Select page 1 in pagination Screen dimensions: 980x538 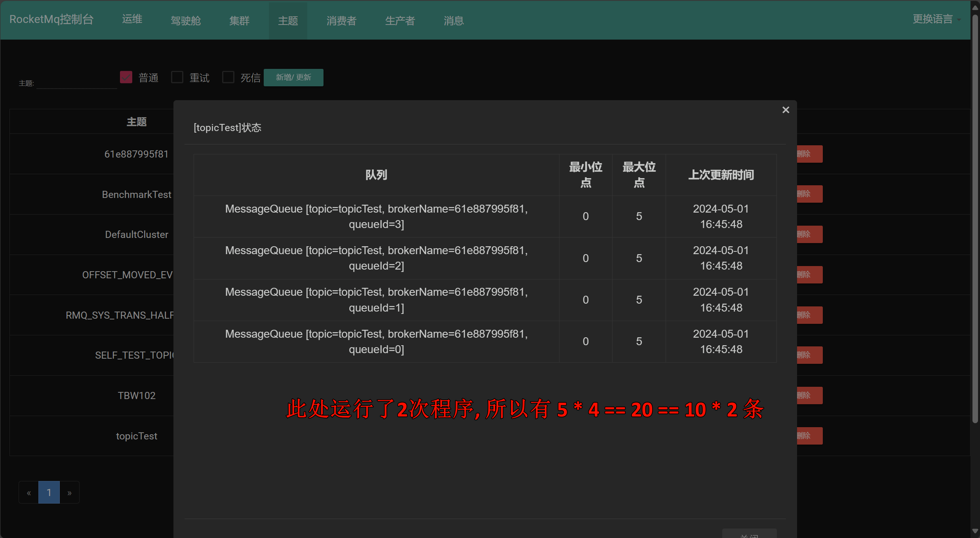[x=49, y=492]
